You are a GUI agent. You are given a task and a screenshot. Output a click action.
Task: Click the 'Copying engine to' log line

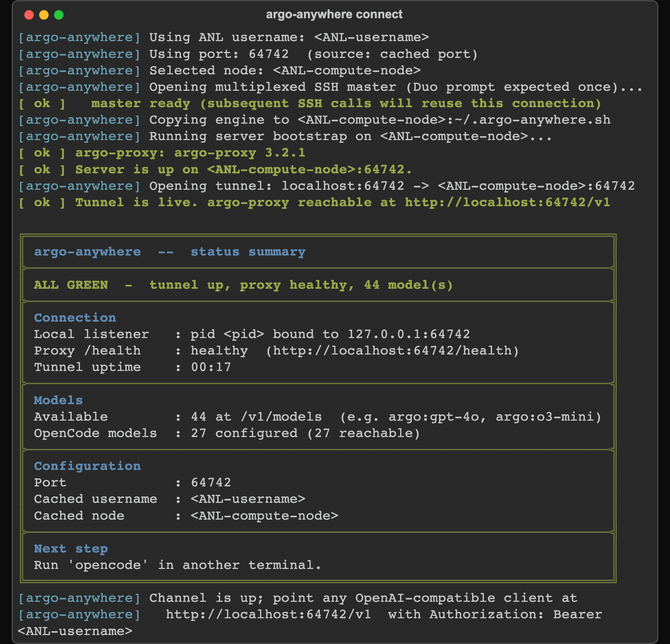[314, 120]
